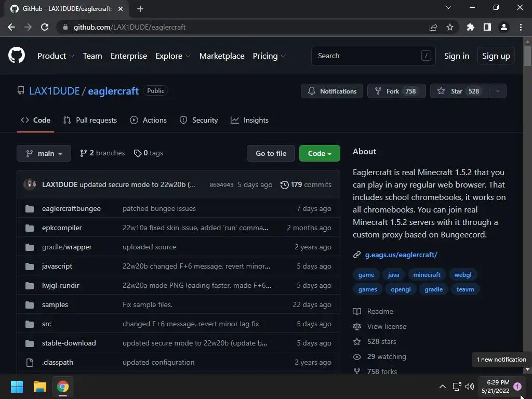Open the stable-download folder
Image resolution: width=532 pixels, height=399 pixels.
[69, 343]
